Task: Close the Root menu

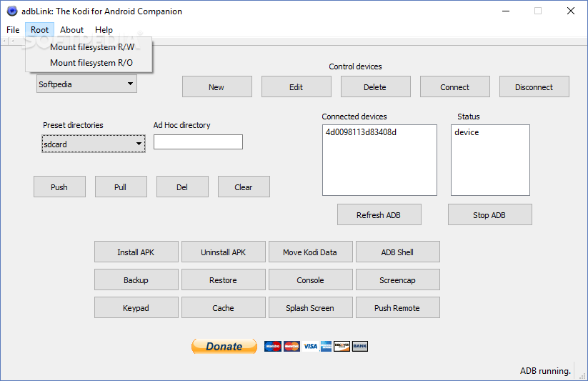Action: point(40,29)
